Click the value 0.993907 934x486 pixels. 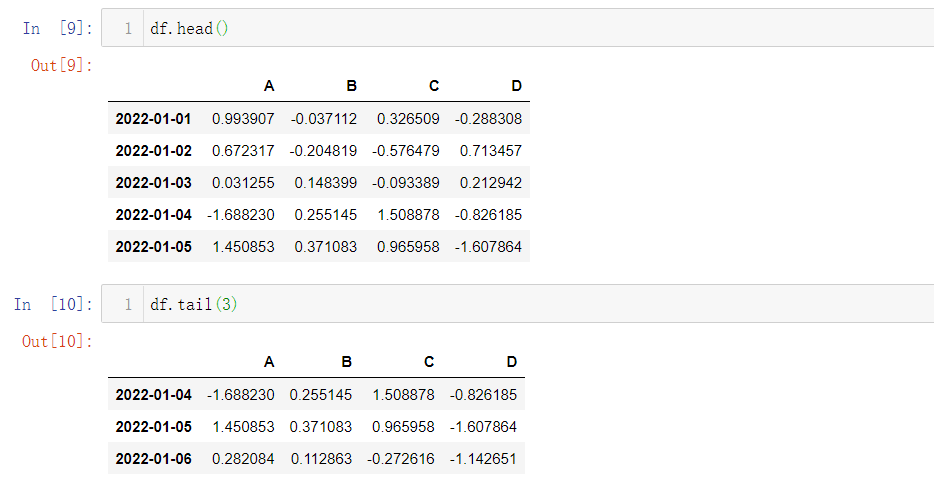[243, 119]
